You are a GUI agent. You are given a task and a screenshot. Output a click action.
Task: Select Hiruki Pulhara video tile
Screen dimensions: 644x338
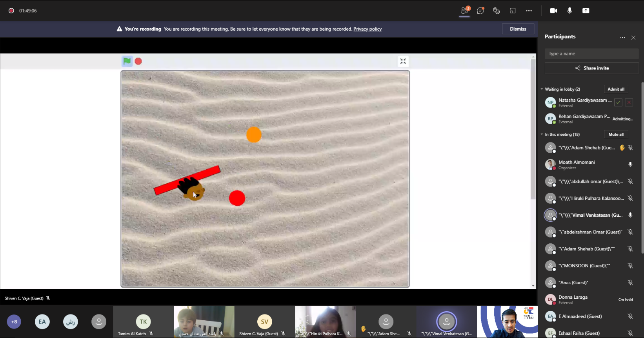(x=325, y=322)
